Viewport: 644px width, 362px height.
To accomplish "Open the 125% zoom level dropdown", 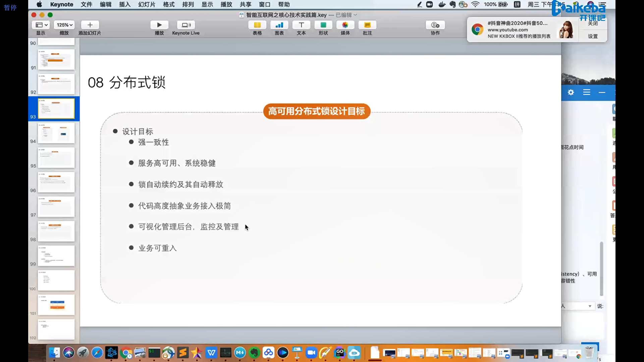I will [x=64, y=25].
